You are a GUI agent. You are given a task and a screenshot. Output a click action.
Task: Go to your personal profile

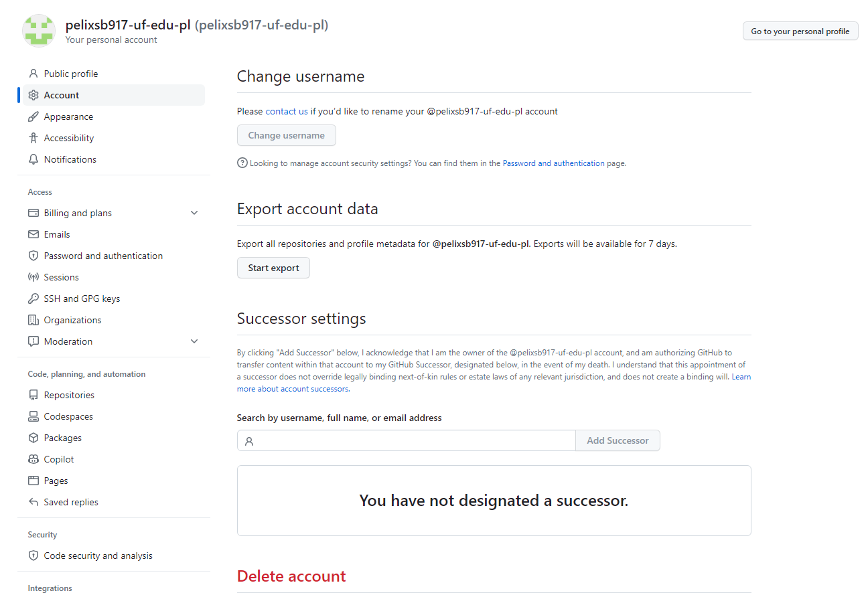(x=800, y=31)
